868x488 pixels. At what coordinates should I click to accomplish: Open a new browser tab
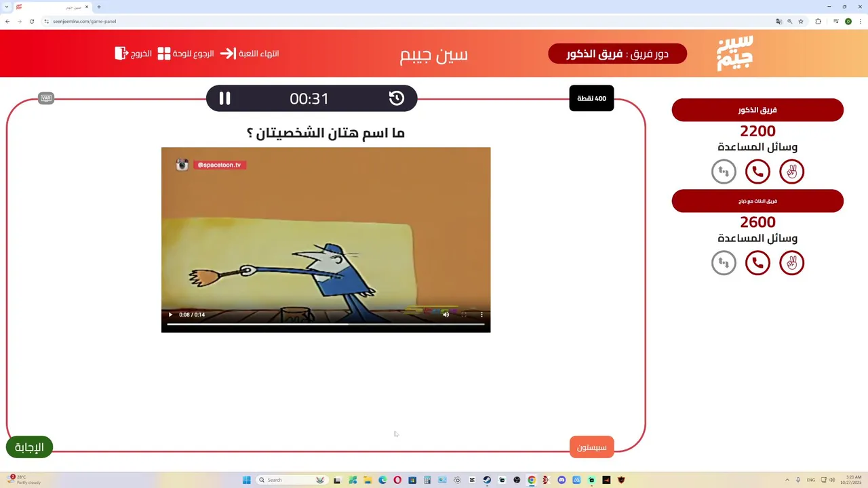pyautogui.click(x=99, y=7)
